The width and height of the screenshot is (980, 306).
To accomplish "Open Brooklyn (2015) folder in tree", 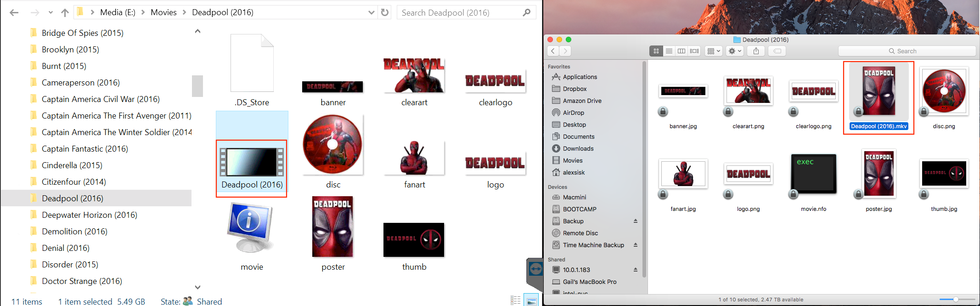I will [70, 49].
